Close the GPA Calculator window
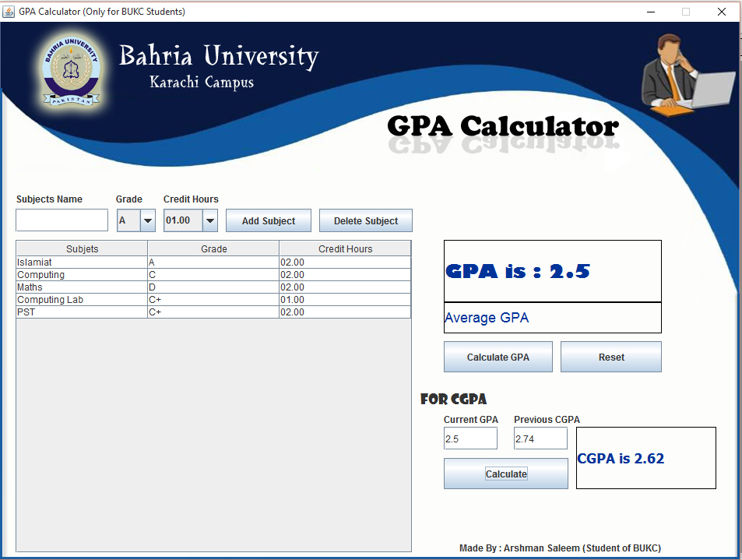Screen dimensions: 742x560 pyautogui.click(x=722, y=12)
